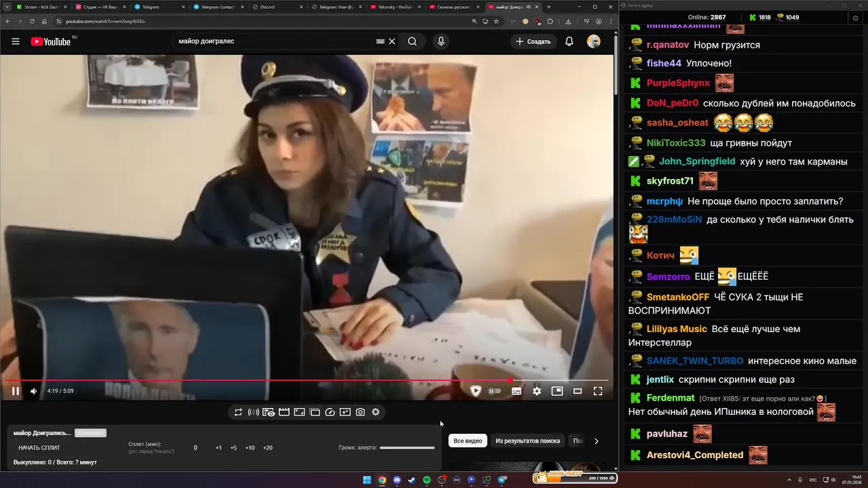This screenshot has width=868, height=488.
Task: Open Windows Start menu
Action: (x=367, y=480)
